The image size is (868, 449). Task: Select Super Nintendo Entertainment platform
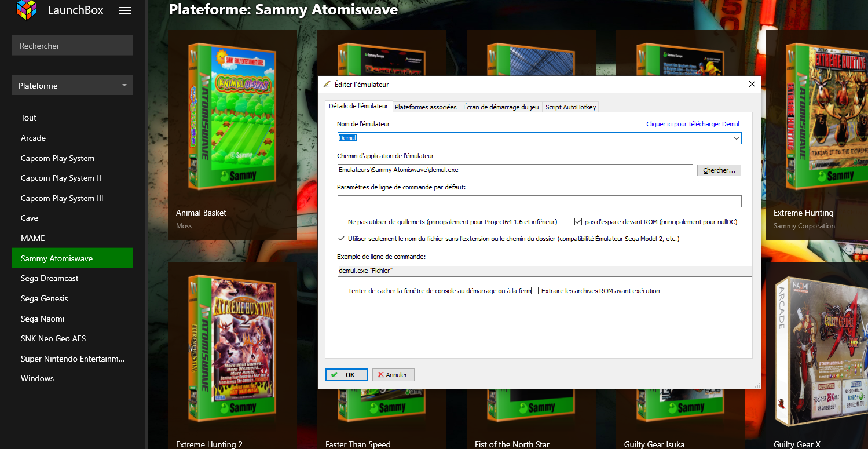pyautogui.click(x=72, y=359)
